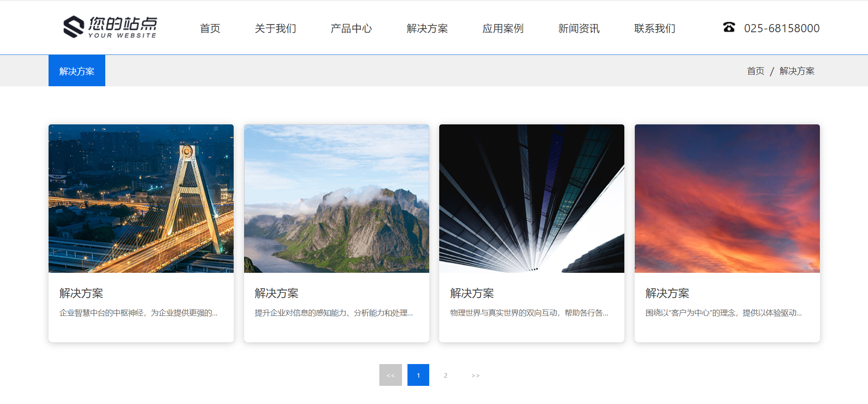Image resolution: width=868 pixels, height=404 pixels.
Task: Select the blue 解决方案 section tab
Action: (77, 71)
